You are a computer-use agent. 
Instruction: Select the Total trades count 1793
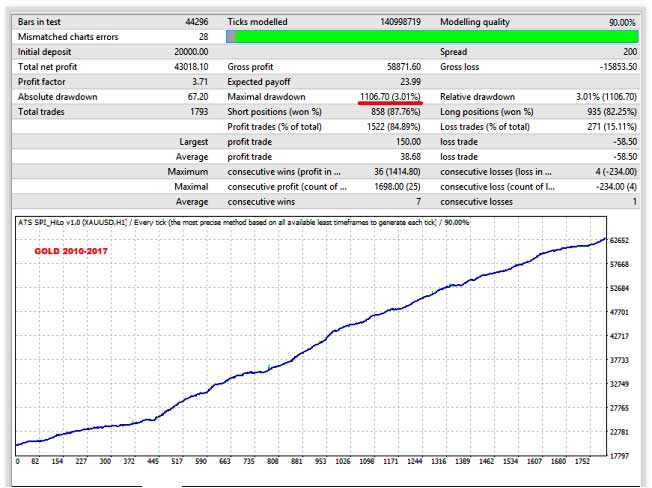(196, 111)
